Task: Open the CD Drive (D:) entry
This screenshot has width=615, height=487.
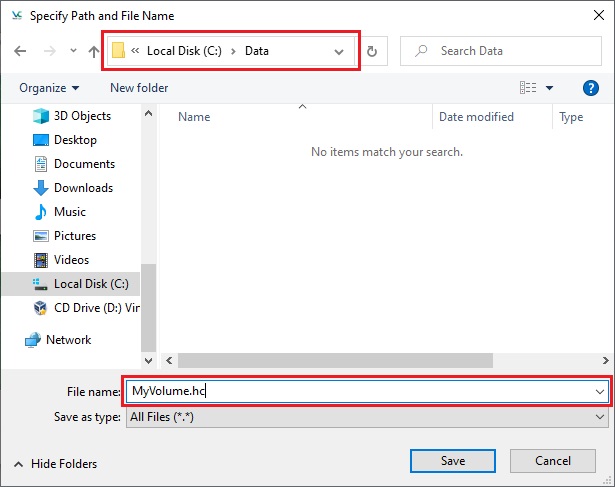Action: tap(94, 308)
